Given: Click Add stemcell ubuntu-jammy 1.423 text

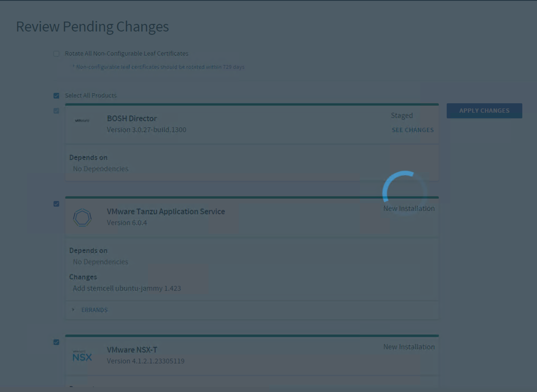Looking at the screenshot, I should click(x=127, y=288).
